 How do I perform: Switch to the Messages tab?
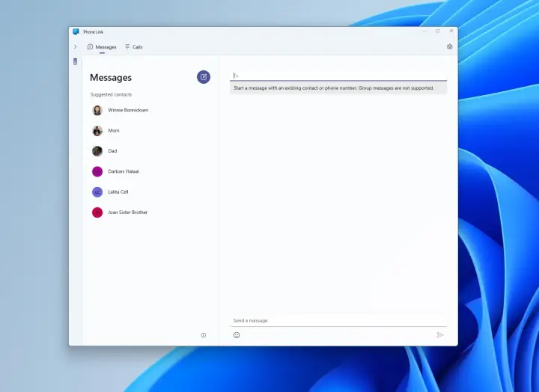pos(102,47)
